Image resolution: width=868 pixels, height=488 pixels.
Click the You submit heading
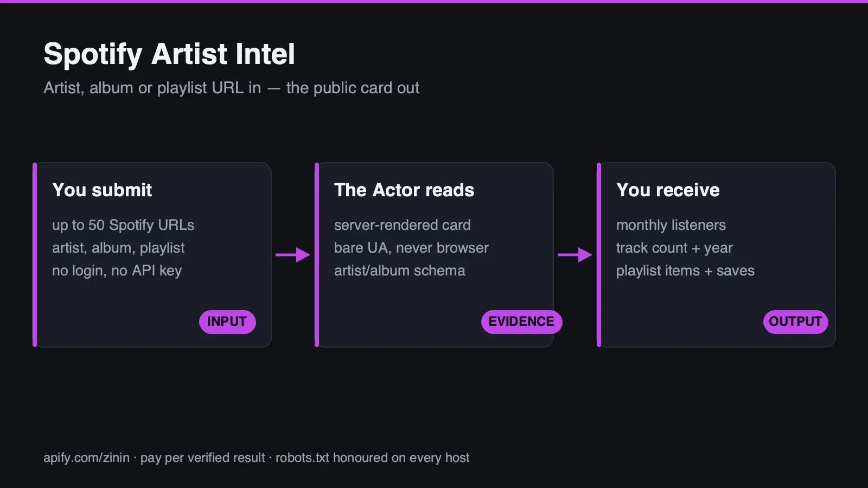coord(102,190)
